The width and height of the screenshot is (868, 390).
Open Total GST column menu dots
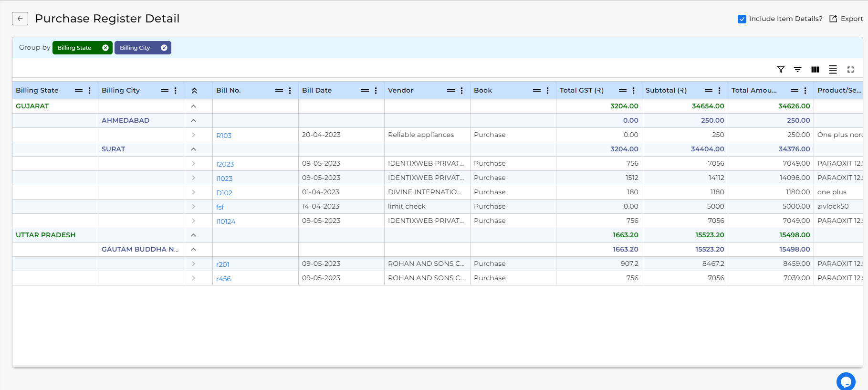tap(633, 91)
